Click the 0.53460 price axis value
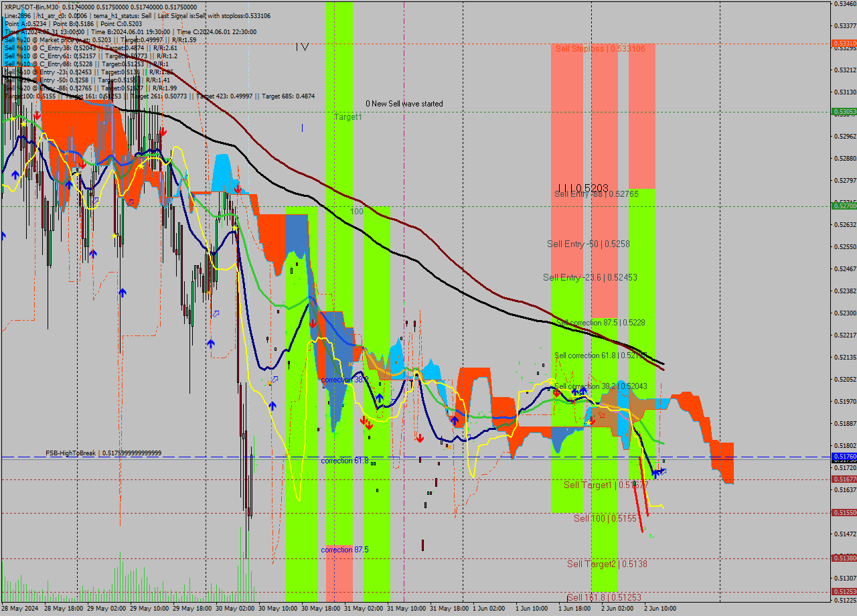Viewport: 857px width, 616px height. (x=845, y=4)
